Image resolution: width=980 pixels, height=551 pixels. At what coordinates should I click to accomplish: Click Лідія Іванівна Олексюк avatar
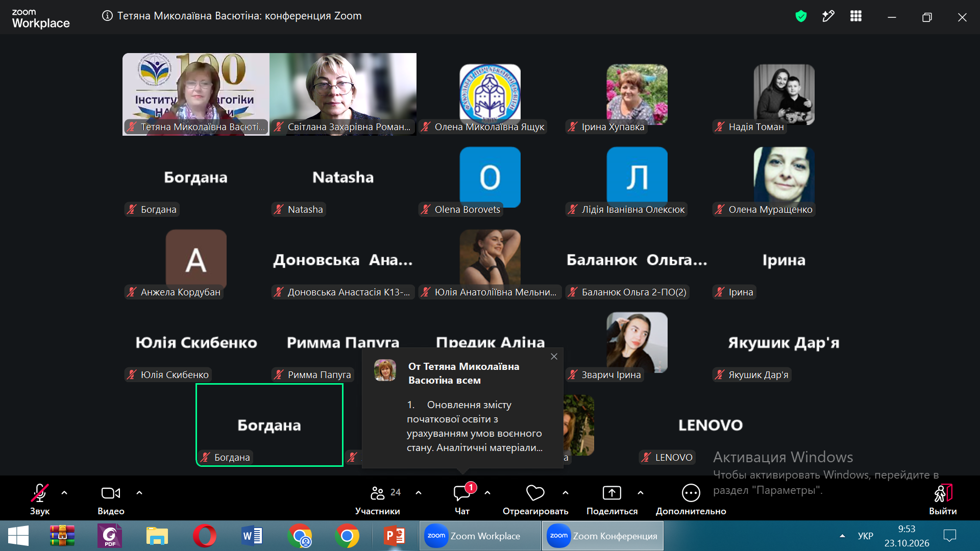(637, 177)
